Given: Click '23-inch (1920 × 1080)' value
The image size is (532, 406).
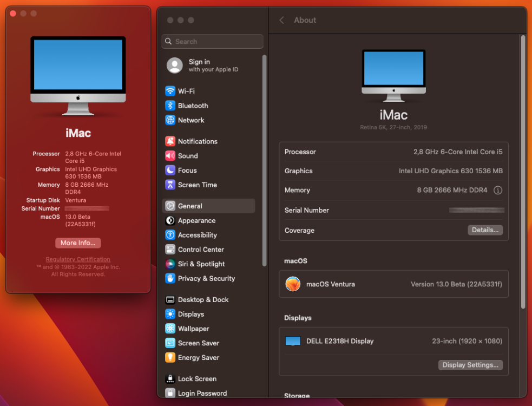Looking at the screenshot, I should point(467,341).
